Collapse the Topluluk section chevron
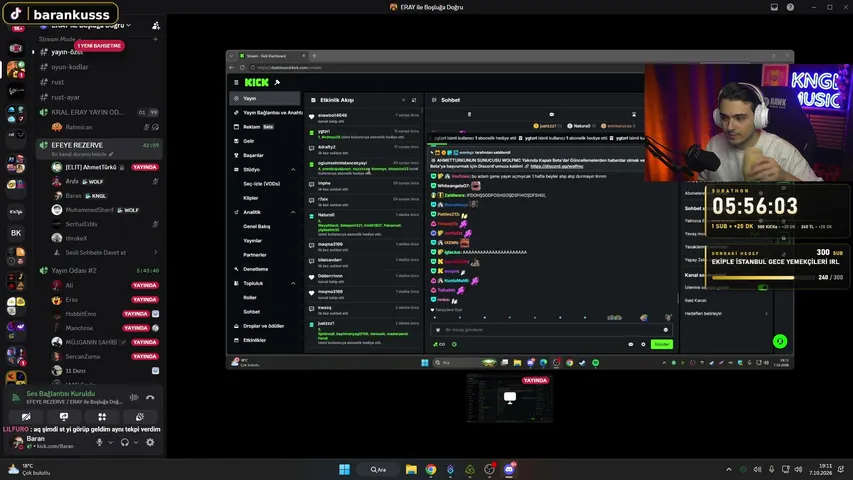 [293, 284]
